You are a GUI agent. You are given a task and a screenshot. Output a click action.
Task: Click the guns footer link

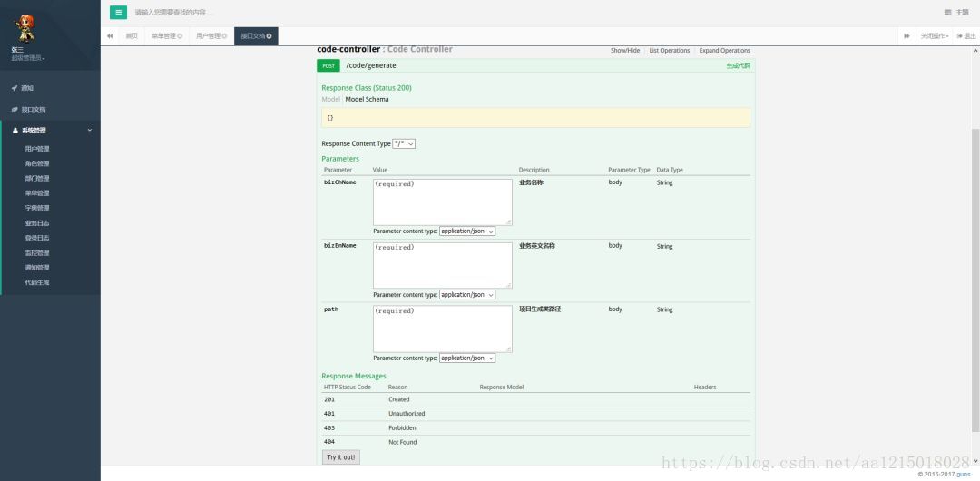(963, 475)
